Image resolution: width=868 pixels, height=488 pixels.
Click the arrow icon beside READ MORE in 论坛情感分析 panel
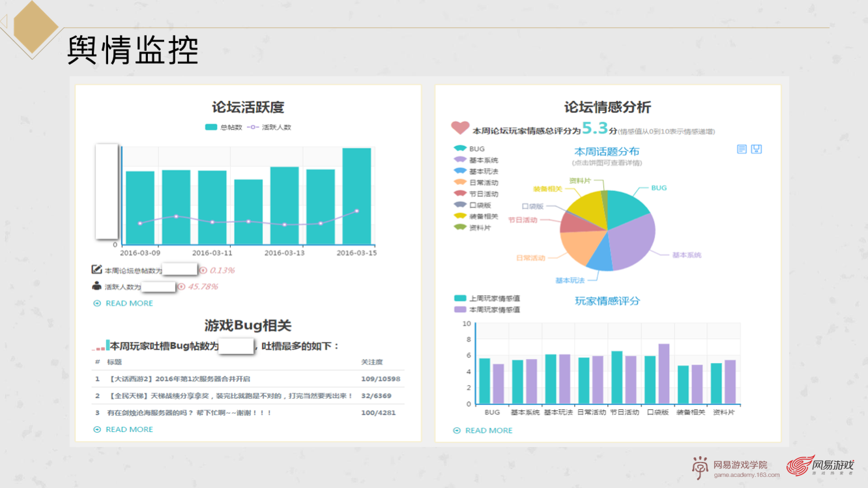tap(456, 430)
